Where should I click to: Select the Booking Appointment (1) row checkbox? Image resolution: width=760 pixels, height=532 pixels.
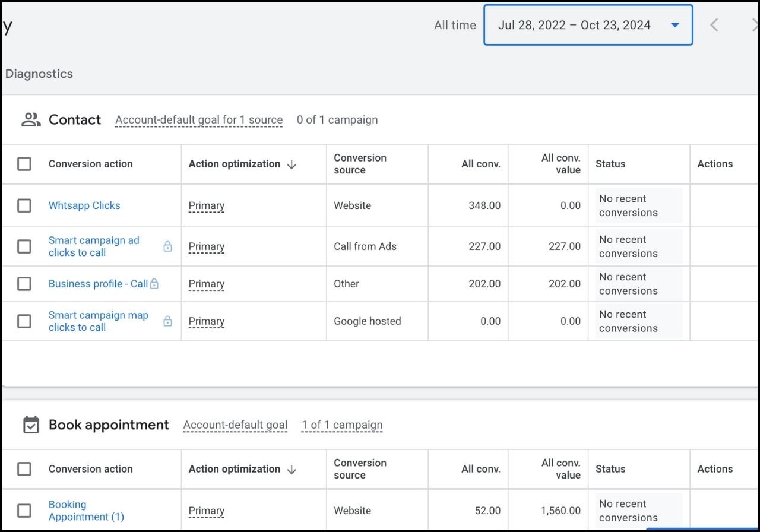pos(24,511)
